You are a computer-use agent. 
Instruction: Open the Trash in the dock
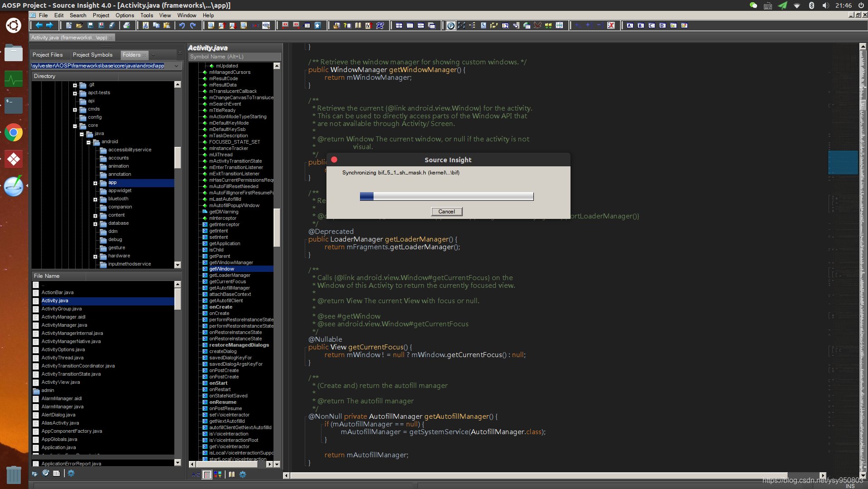[14, 474]
